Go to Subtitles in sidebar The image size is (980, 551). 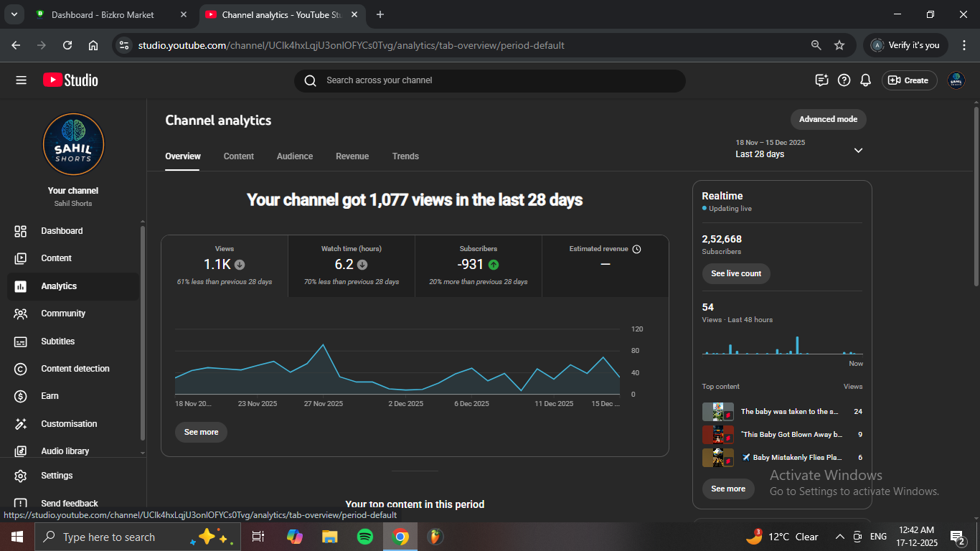[57, 342]
